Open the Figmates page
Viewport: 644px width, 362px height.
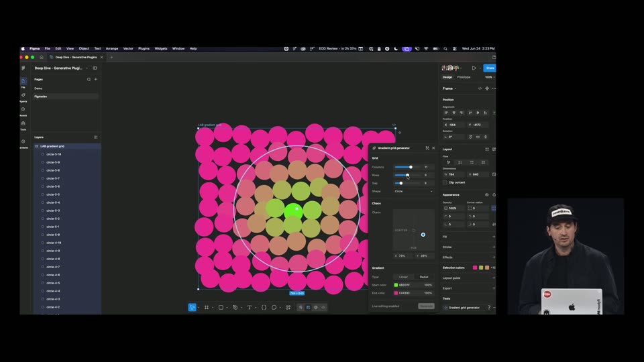coord(66,97)
